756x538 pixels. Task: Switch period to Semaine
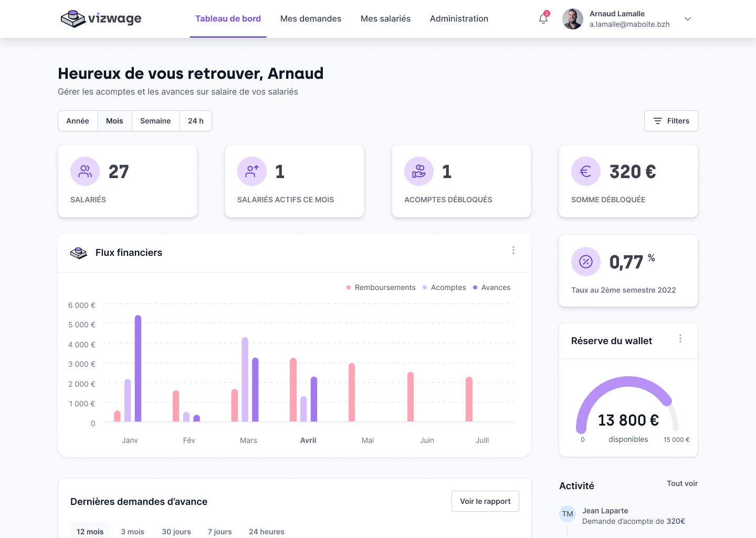(155, 121)
